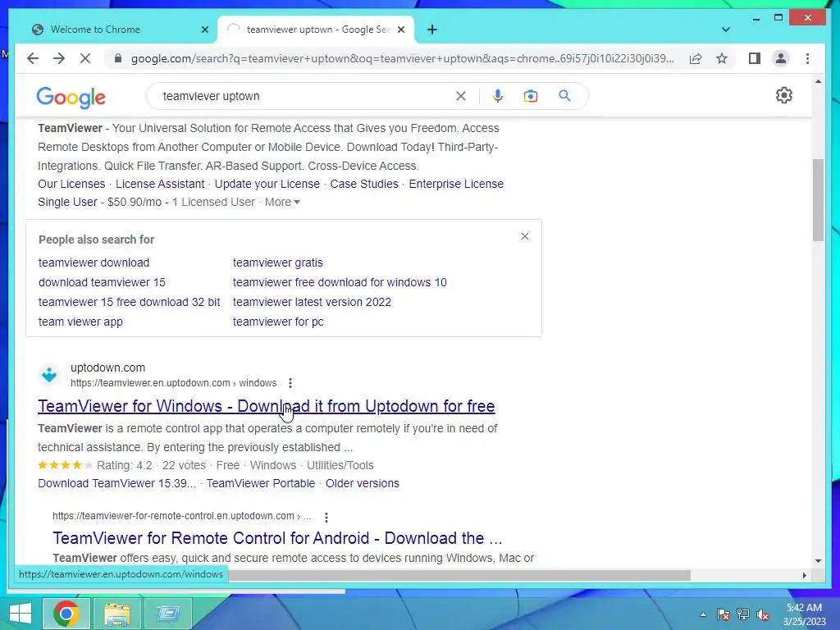Image resolution: width=840 pixels, height=630 pixels.
Task: Open TeamViewer for Remote Control Android result
Action: click(277, 538)
